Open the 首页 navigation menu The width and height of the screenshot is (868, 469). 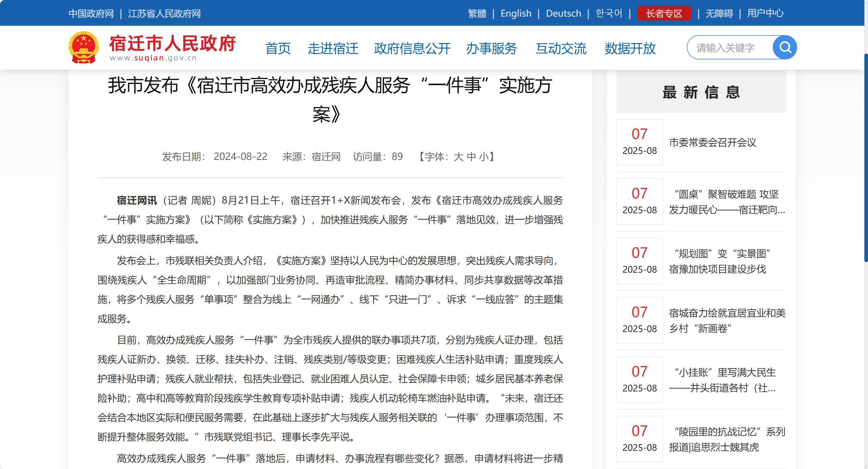278,48
